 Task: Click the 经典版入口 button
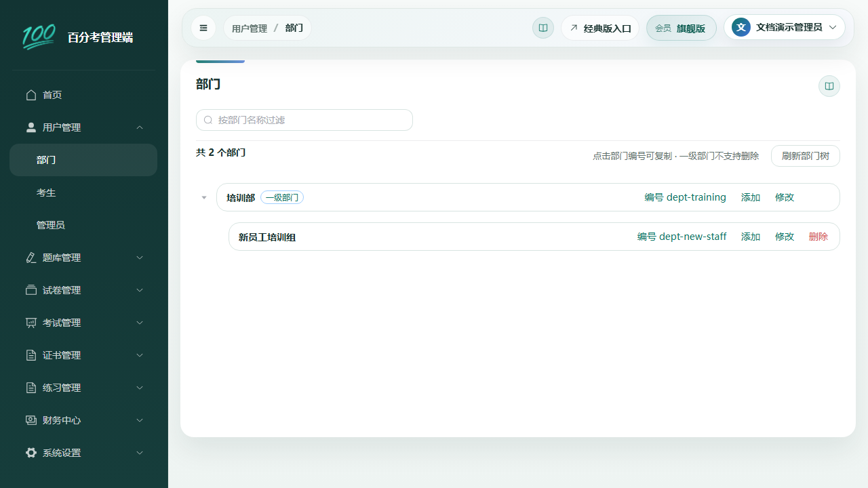(x=600, y=28)
